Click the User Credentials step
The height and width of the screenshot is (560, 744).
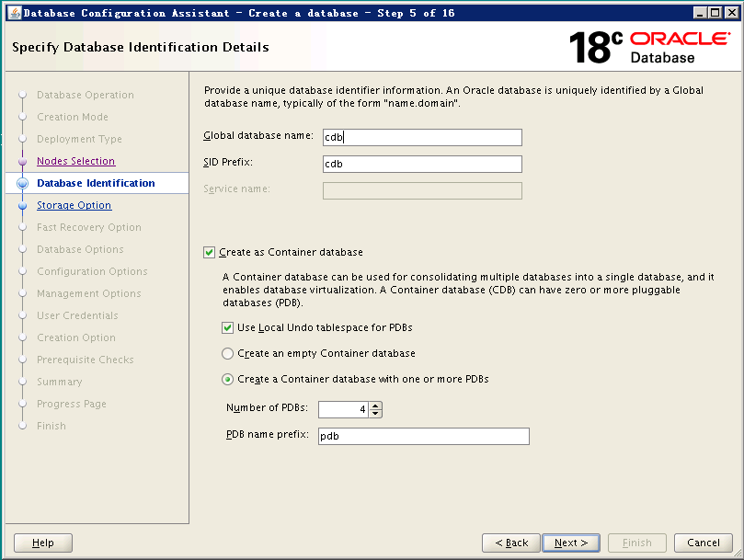[x=77, y=315]
